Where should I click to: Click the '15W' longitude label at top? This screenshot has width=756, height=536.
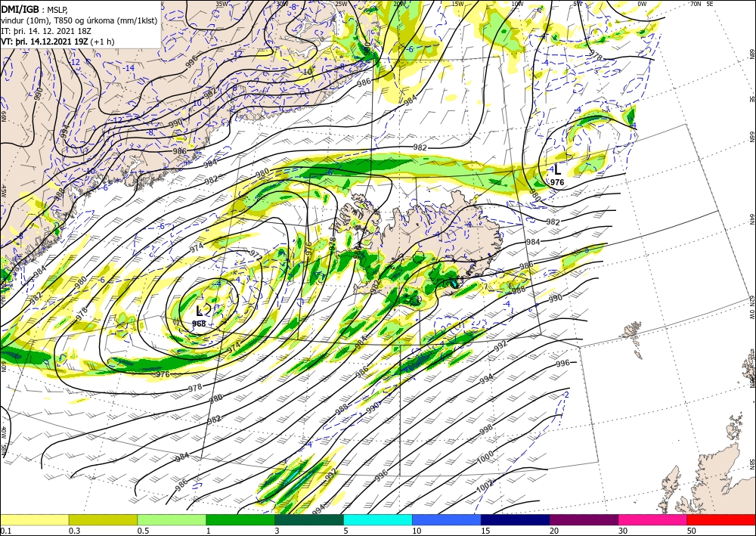tap(457, 4)
